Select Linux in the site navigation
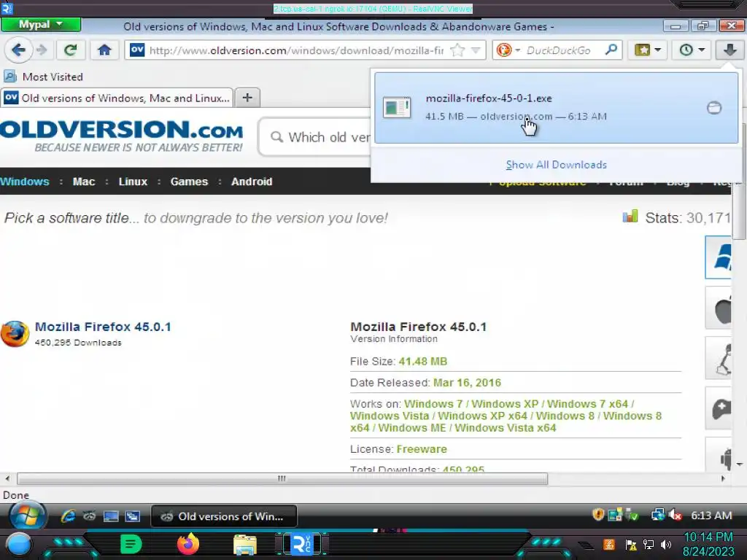Image resolution: width=747 pixels, height=560 pixels. pos(133,182)
